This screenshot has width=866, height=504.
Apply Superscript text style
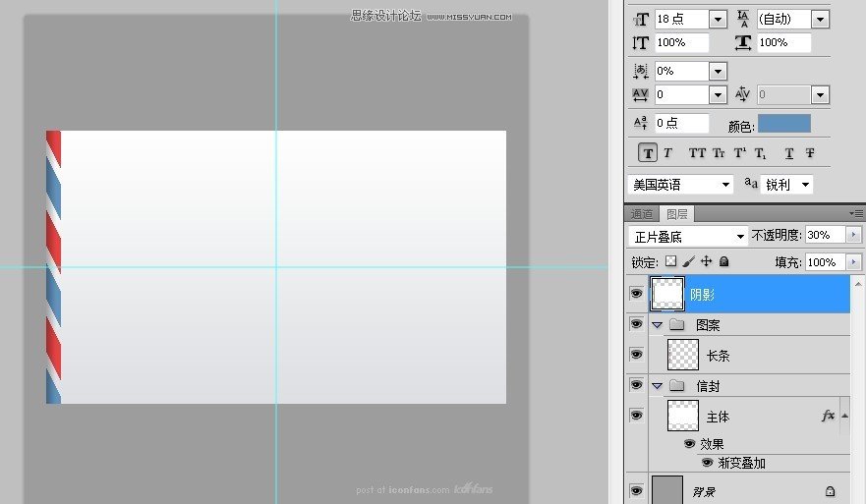point(739,153)
